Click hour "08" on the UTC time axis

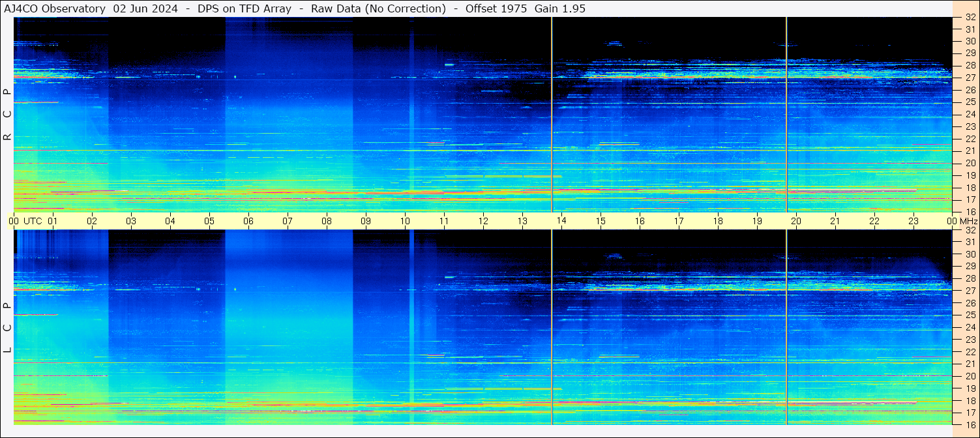[327, 221]
